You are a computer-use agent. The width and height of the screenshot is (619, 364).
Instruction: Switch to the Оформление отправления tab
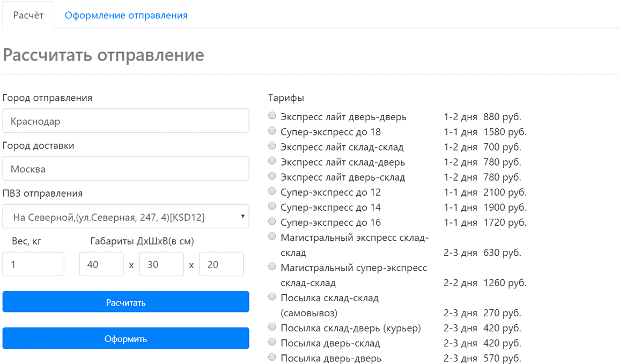click(x=126, y=15)
